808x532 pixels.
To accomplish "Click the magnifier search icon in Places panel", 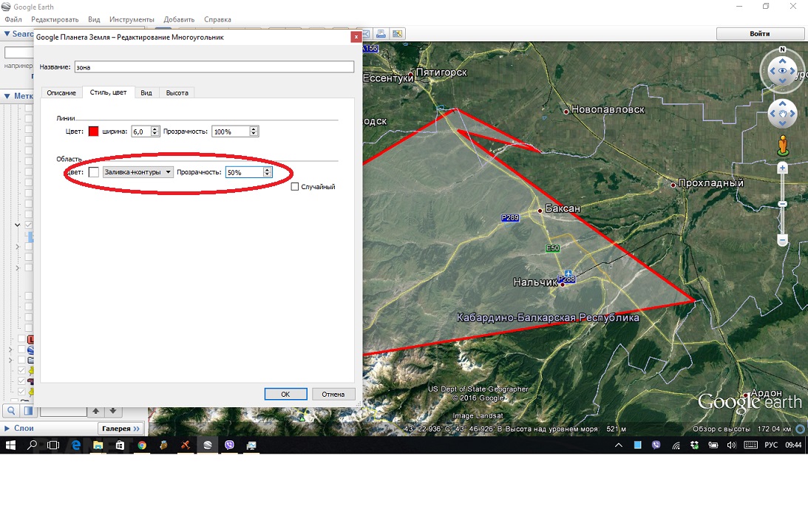I will point(12,411).
